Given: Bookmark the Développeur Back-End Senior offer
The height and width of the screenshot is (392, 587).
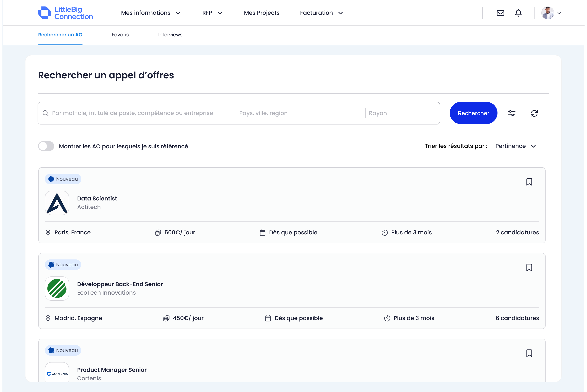Looking at the screenshot, I should click(x=529, y=268).
